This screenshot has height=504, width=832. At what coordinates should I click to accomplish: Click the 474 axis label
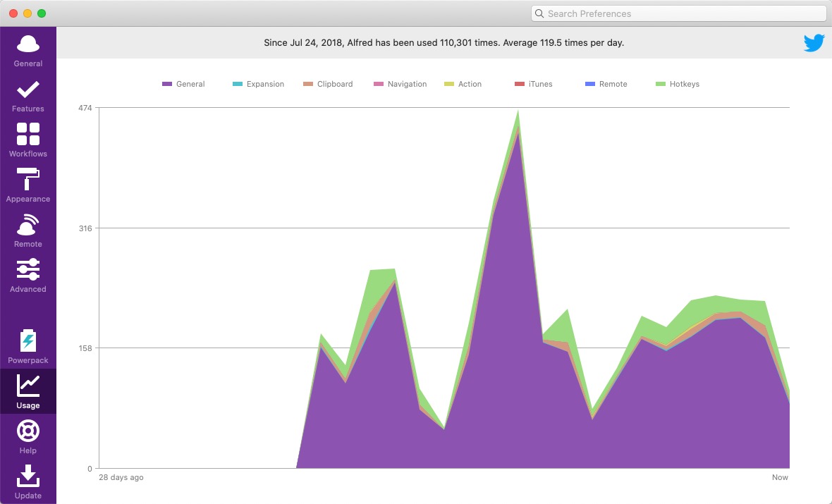click(x=85, y=108)
